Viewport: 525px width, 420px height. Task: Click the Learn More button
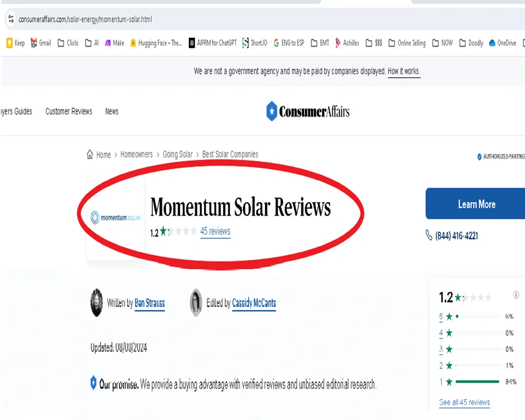(476, 204)
